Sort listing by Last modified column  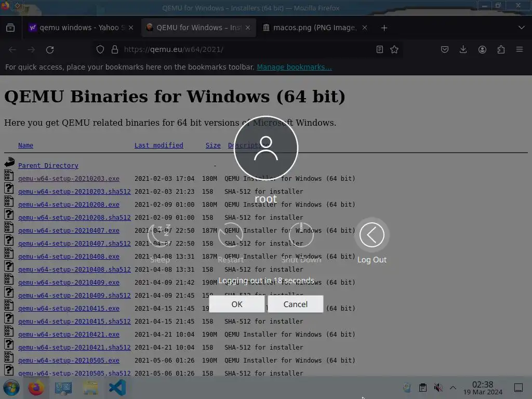159,145
